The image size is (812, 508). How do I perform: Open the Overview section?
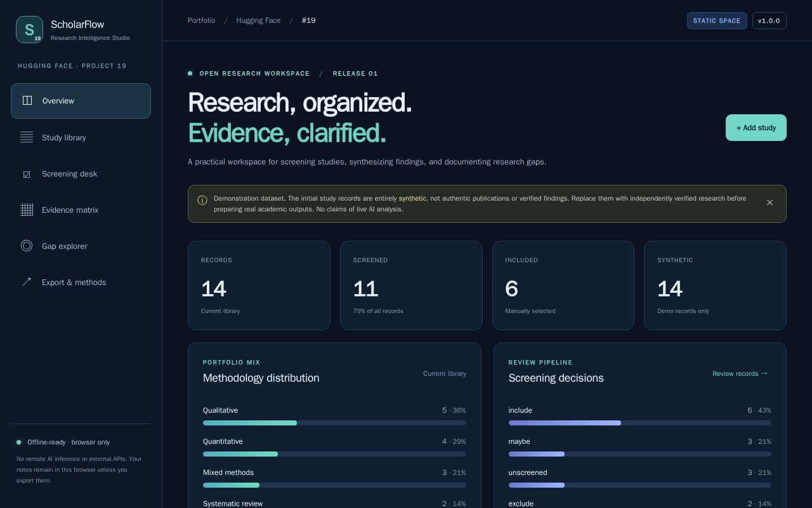[x=81, y=101]
